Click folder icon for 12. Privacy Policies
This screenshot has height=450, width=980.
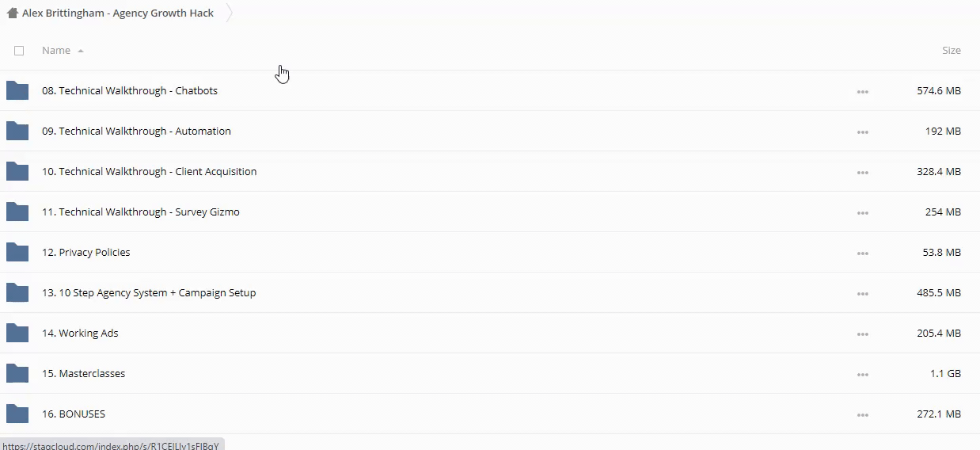[x=17, y=253]
